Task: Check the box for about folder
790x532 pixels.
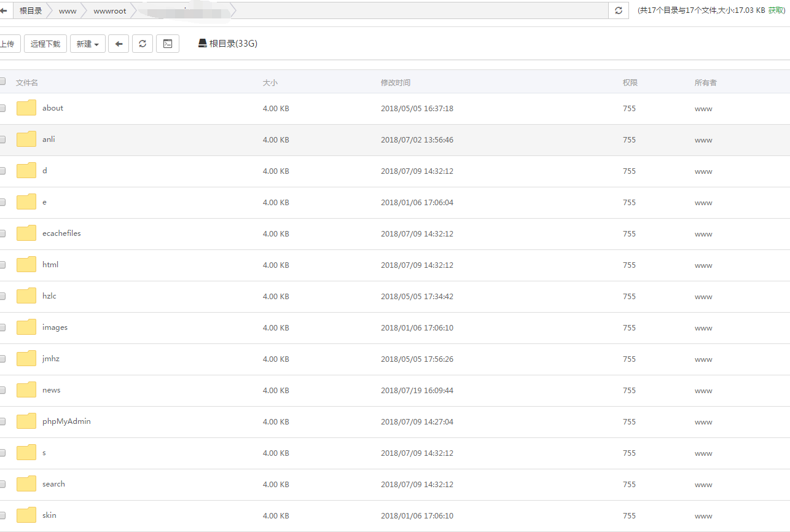Action: pos(2,108)
